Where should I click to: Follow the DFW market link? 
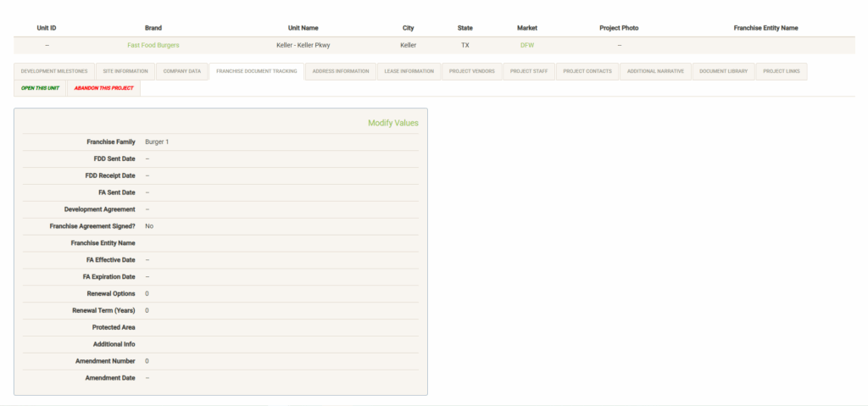tap(527, 45)
